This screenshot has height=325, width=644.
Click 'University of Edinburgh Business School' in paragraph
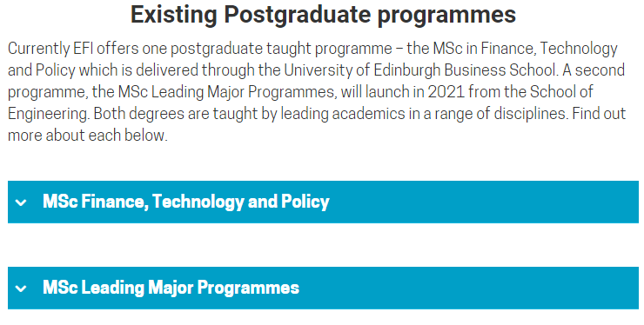coord(419,70)
